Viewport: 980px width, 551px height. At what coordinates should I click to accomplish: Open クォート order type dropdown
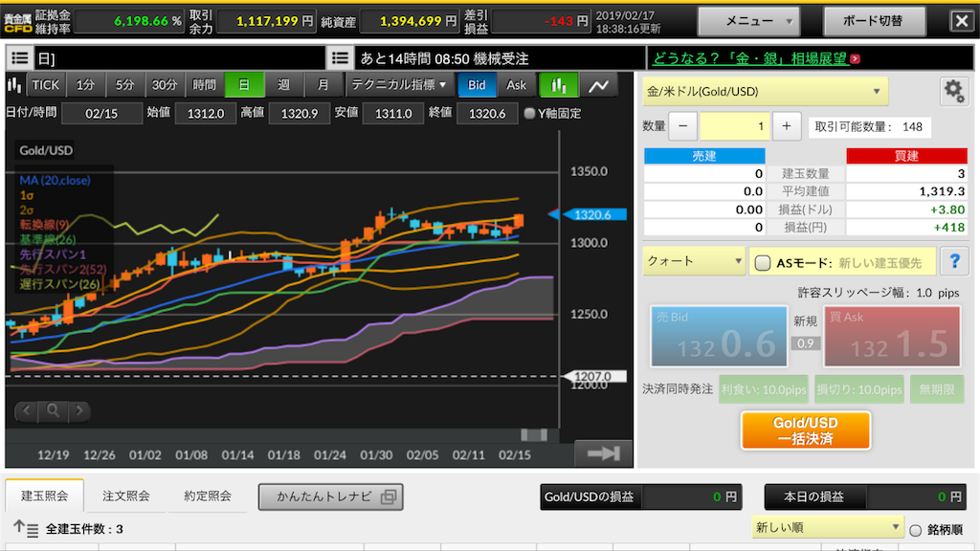tap(694, 261)
